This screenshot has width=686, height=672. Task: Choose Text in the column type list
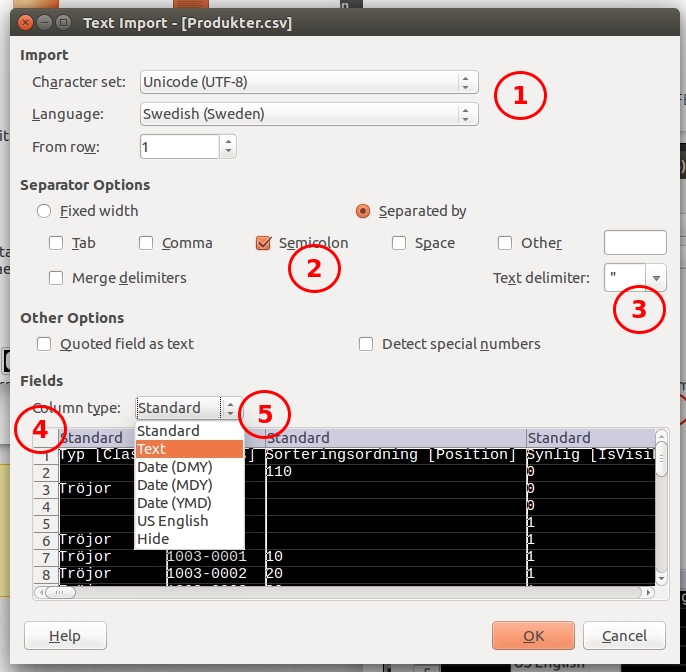tap(189, 449)
